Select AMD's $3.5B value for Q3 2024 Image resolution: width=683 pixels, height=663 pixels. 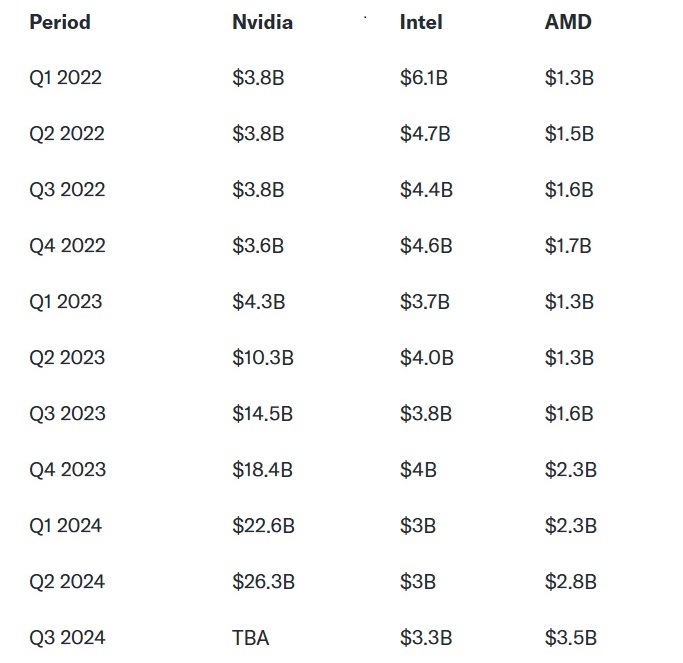(570, 638)
